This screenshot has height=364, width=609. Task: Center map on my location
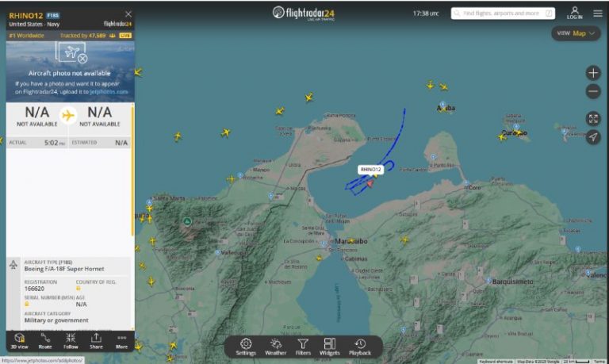click(x=593, y=137)
